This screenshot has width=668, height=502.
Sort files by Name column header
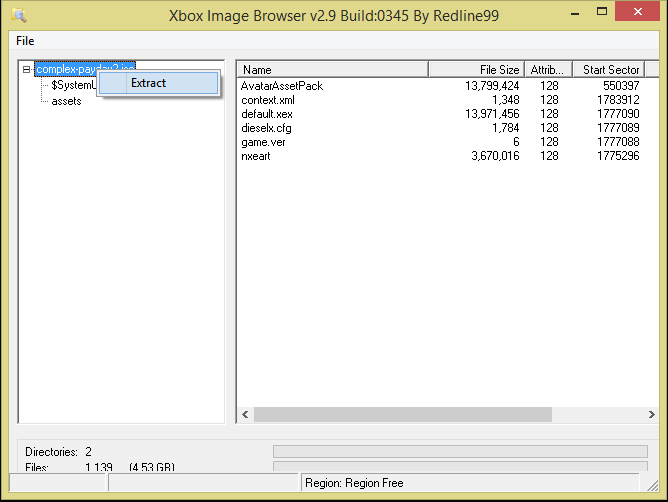[x=332, y=70]
